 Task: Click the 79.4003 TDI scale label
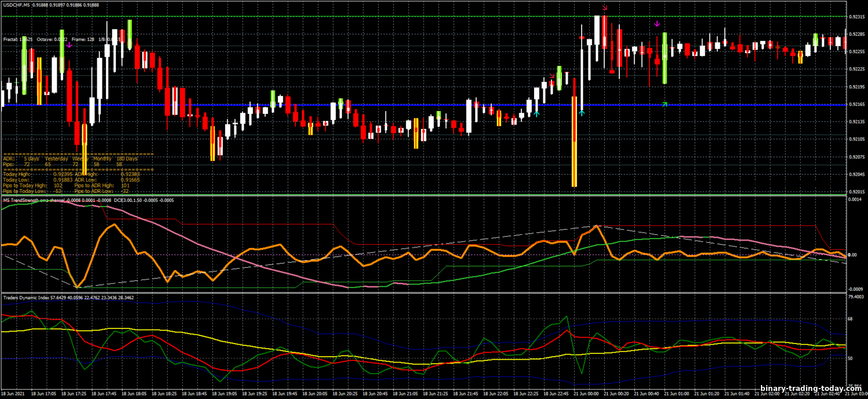pos(856,296)
